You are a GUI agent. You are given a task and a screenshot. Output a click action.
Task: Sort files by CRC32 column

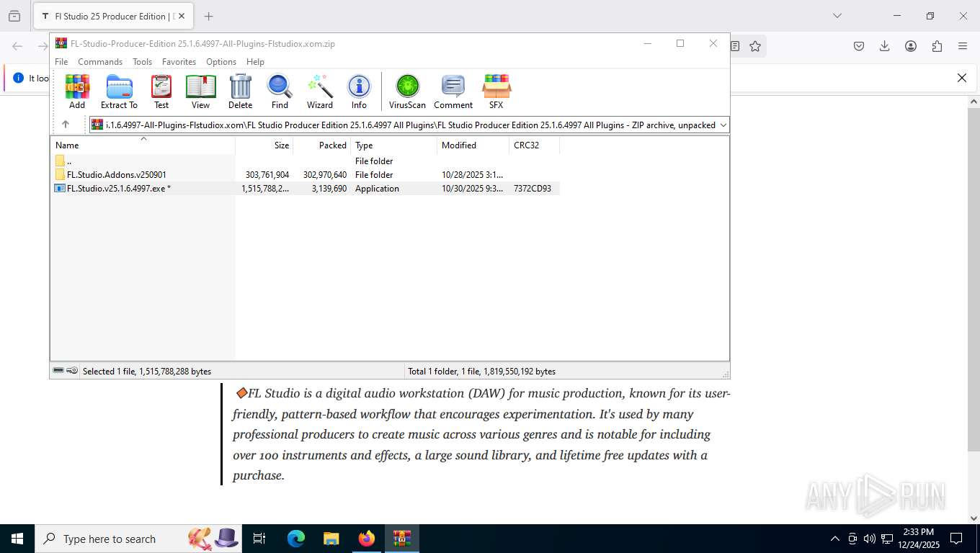tap(535, 145)
